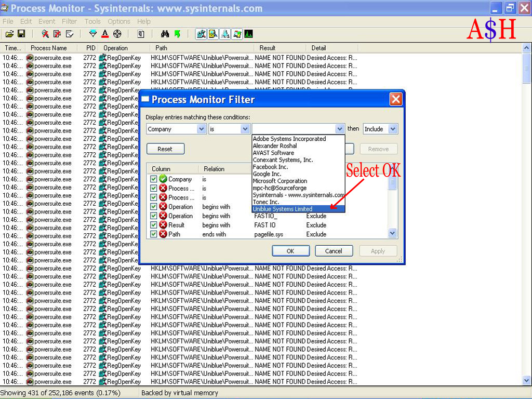Uncheck the Path ends with pagefile.sys checkbox

click(154, 234)
